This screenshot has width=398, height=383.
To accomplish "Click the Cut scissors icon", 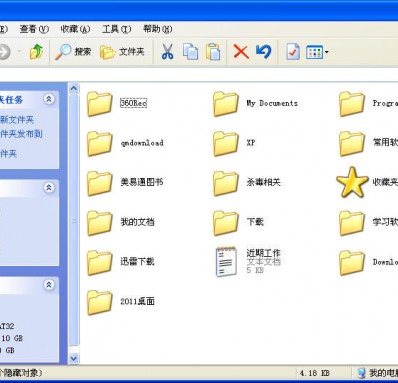I will click(x=167, y=52).
